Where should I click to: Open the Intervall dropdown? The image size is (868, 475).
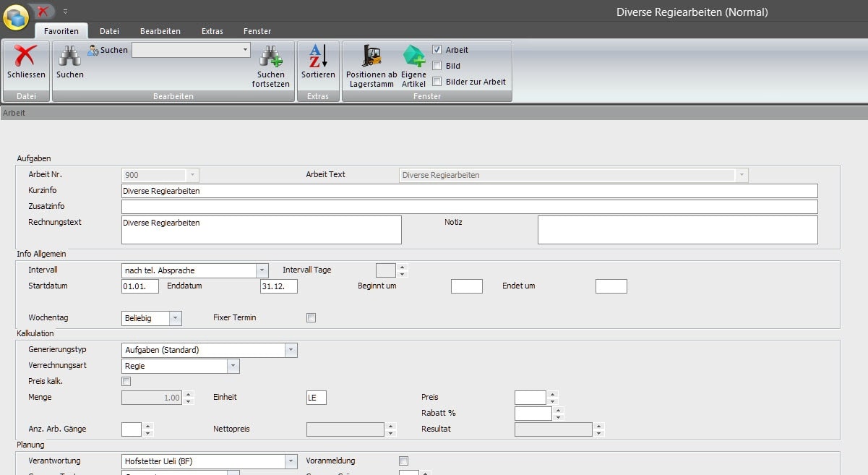coord(262,270)
